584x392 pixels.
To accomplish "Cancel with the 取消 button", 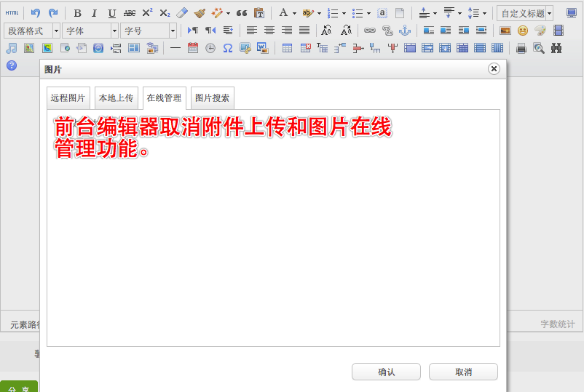I will pyautogui.click(x=463, y=372).
